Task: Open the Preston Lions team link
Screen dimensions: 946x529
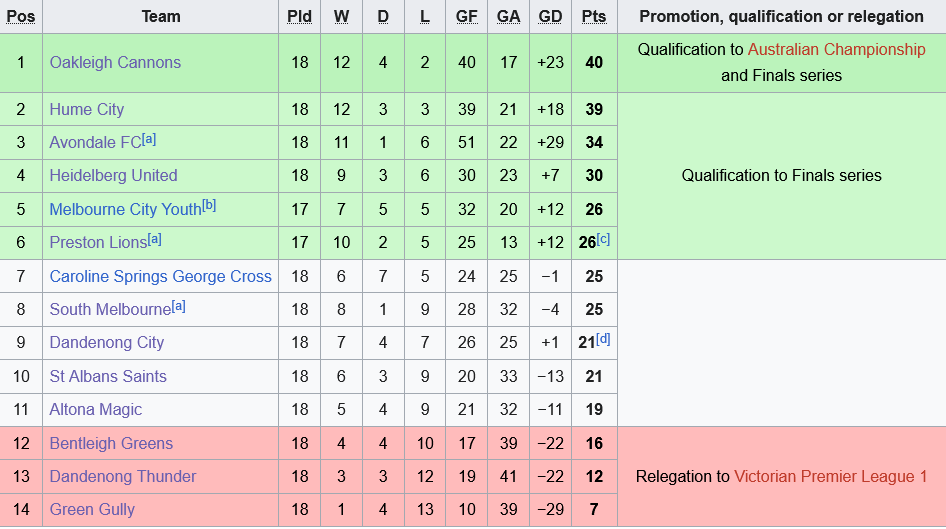Action: coord(98,242)
